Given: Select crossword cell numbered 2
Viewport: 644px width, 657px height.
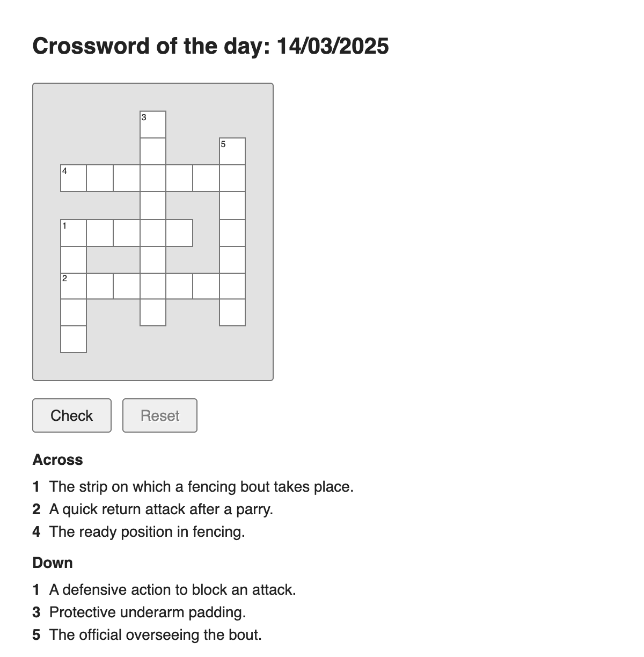Looking at the screenshot, I should tap(74, 286).
